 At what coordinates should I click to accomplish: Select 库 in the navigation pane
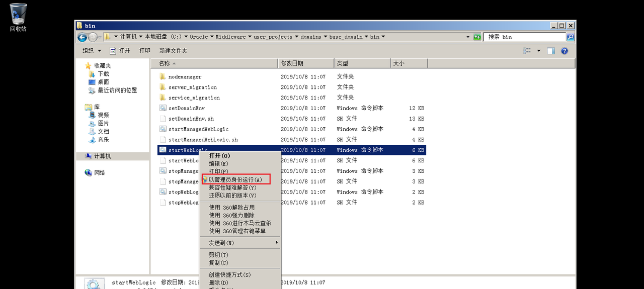click(x=97, y=107)
